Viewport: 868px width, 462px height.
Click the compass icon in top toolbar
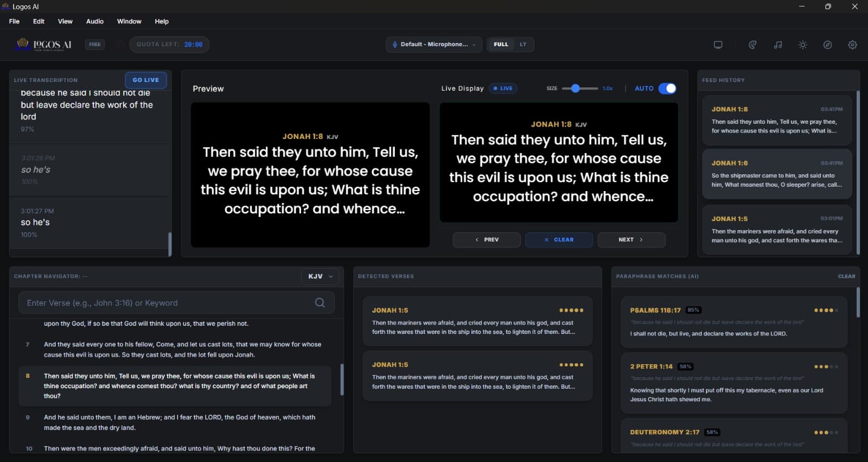pyautogui.click(x=827, y=45)
